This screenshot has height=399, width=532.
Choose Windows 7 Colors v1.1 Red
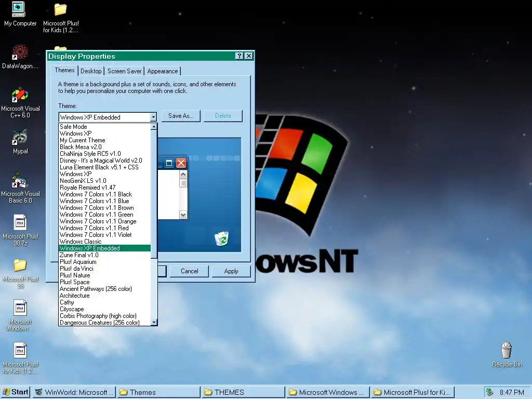tap(105, 228)
